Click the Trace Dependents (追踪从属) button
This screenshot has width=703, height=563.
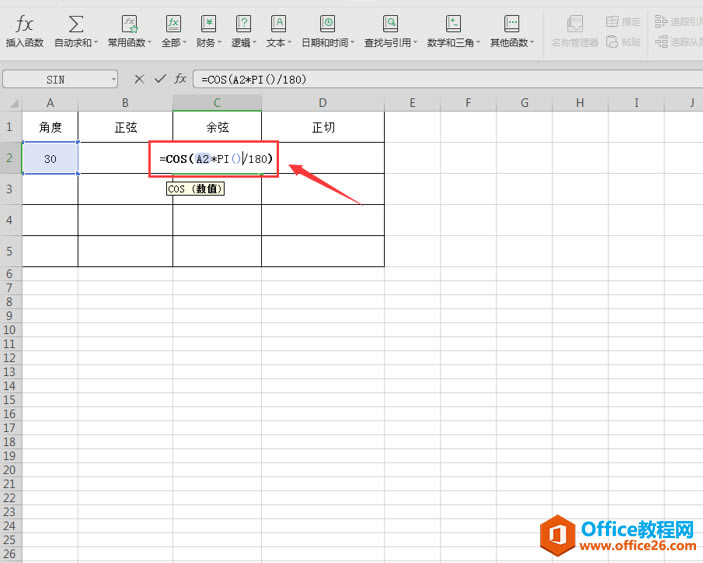tap(678, 42)
